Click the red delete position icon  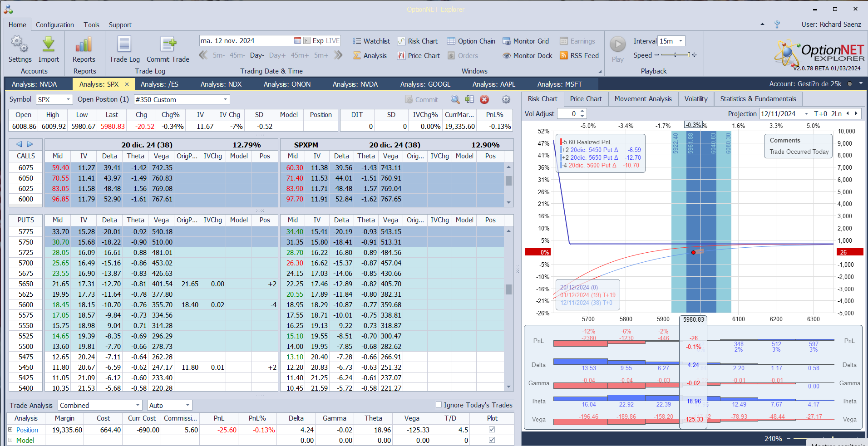484,99
